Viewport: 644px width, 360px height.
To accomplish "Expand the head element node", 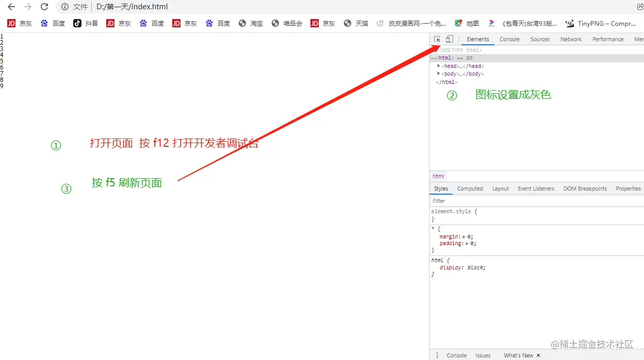I will click(x=439, y=66).
